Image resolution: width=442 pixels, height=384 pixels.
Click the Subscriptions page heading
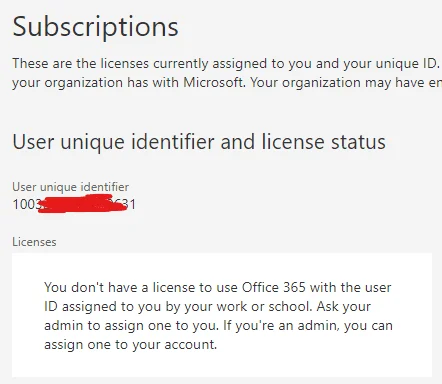95,27
